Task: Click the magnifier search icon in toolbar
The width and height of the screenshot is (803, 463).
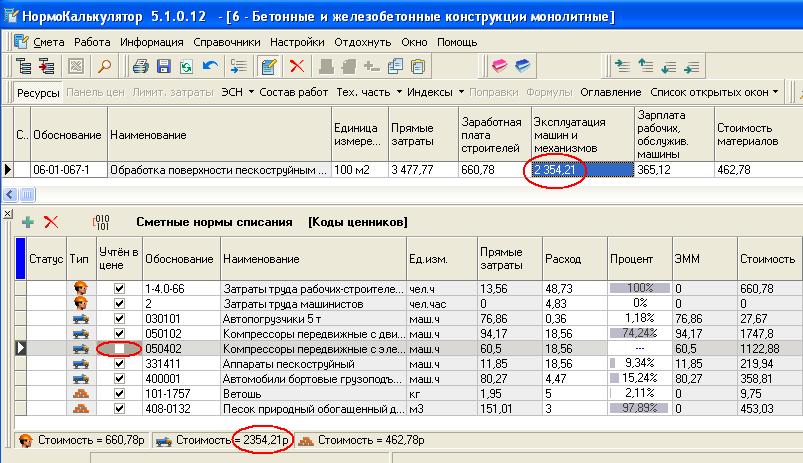Action: pos(104,67)
